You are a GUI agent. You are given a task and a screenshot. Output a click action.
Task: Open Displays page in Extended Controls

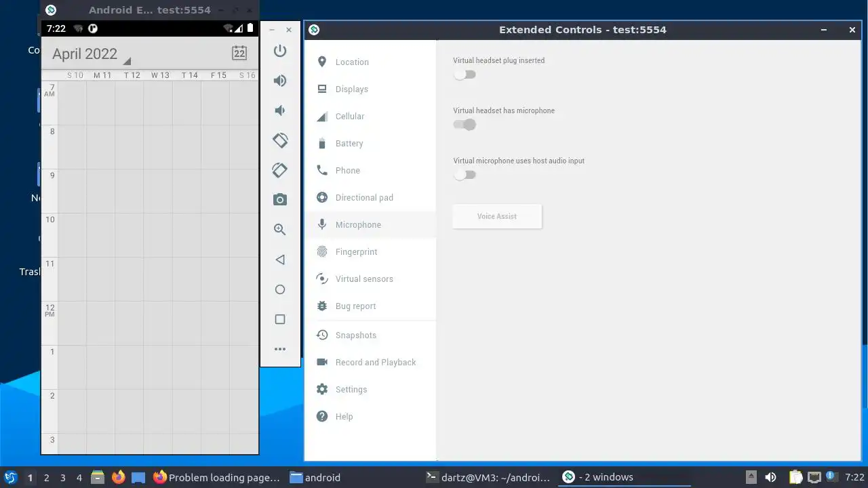(370, 89)
